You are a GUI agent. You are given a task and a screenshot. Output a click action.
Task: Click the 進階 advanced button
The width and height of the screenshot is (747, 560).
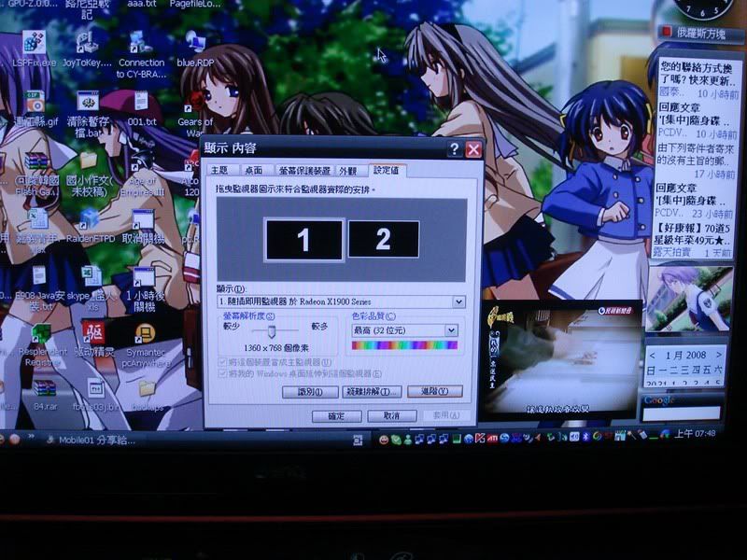pos(435,391)
